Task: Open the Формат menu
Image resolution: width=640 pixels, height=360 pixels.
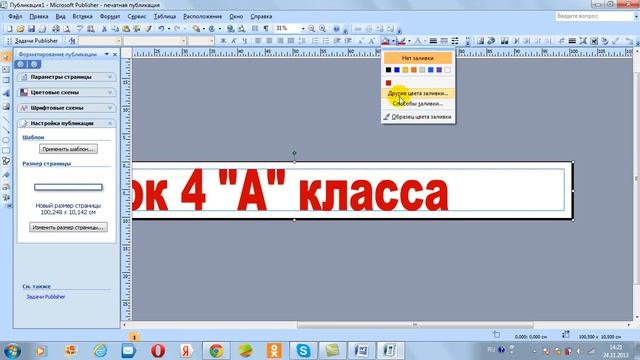Action: click(110, 16)
